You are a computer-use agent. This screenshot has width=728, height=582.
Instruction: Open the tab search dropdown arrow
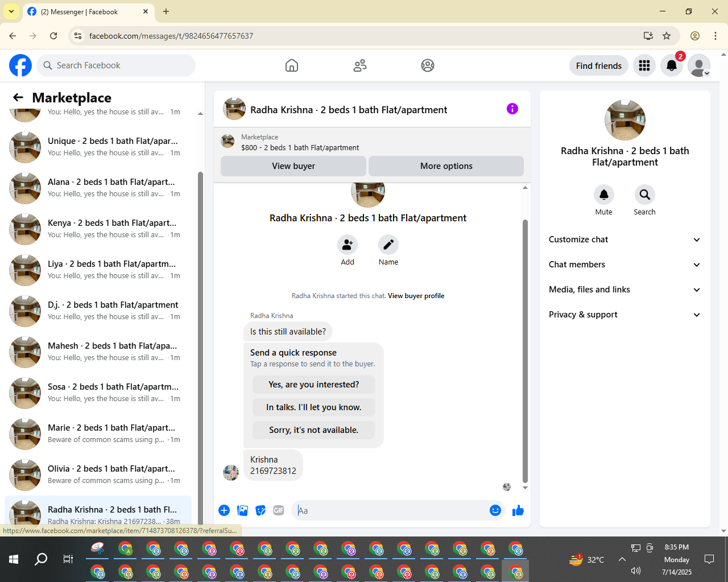click(11, 11)
